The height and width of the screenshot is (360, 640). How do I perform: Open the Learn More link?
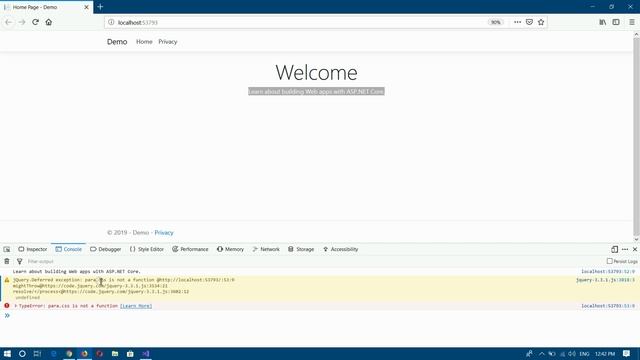[x=136, y=306]
